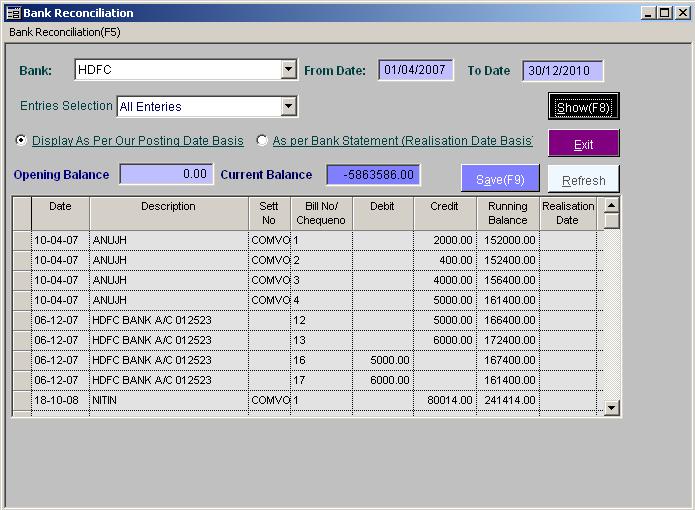Hit the Refresh button

pos(583,180)
